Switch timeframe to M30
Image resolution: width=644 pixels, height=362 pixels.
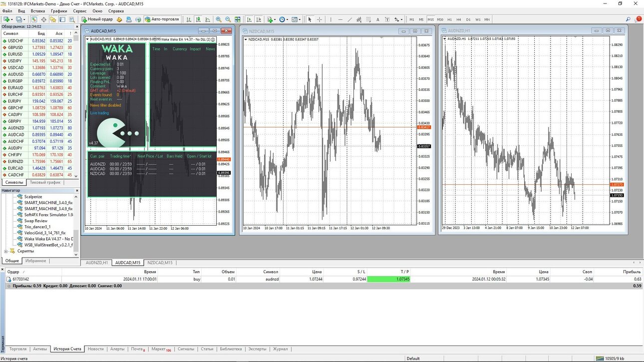click(x=440, y=19)
